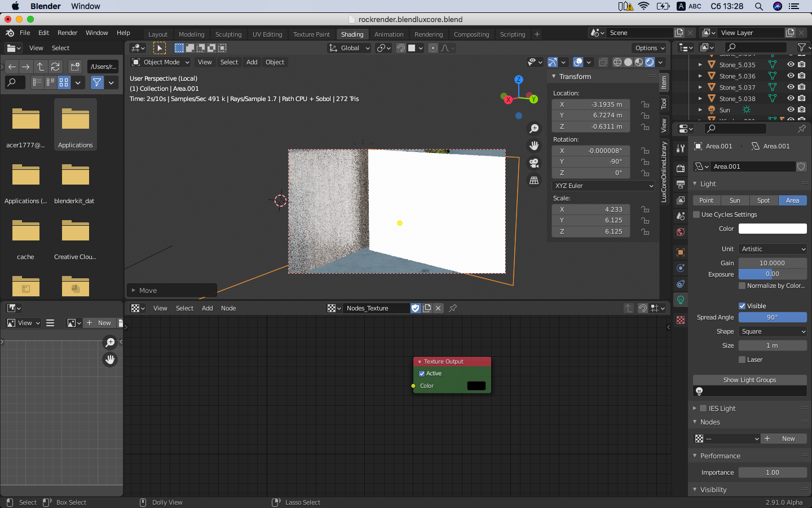Pin the Nodes_Texture node tree
This screenshot has height=508, width=812.
(x=453, y=308)
